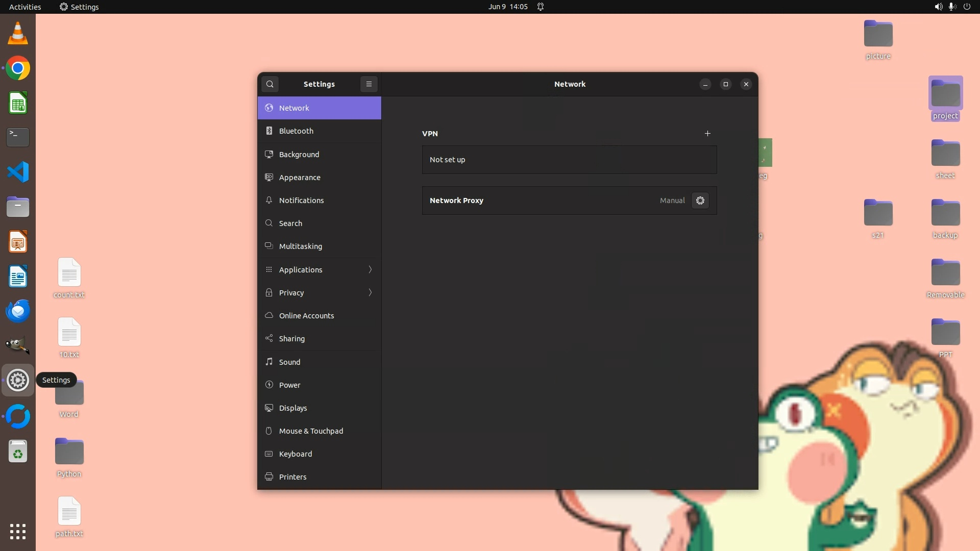Open the clock and calendar panel

point(507,7)
